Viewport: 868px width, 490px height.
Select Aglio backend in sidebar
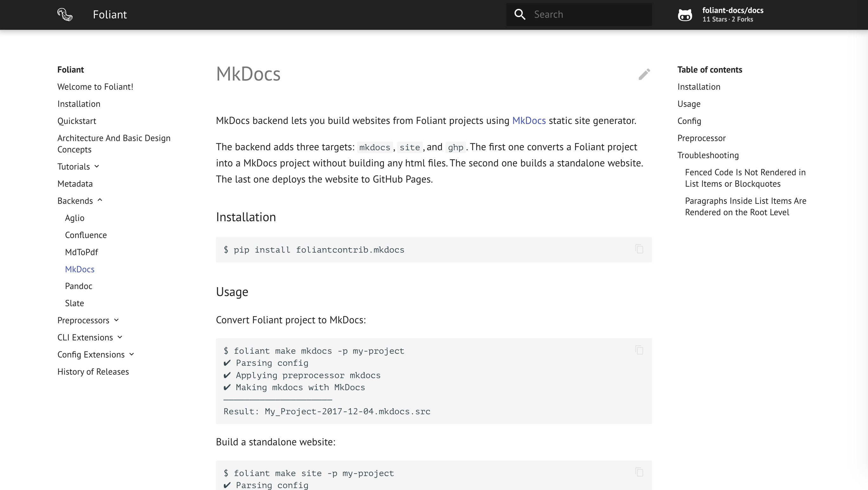(74, 218)
